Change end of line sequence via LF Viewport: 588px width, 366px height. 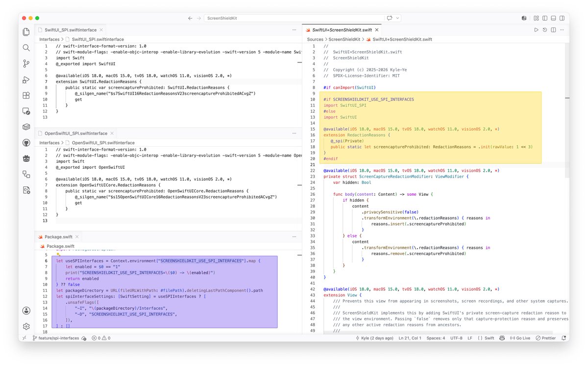point(470,338)
